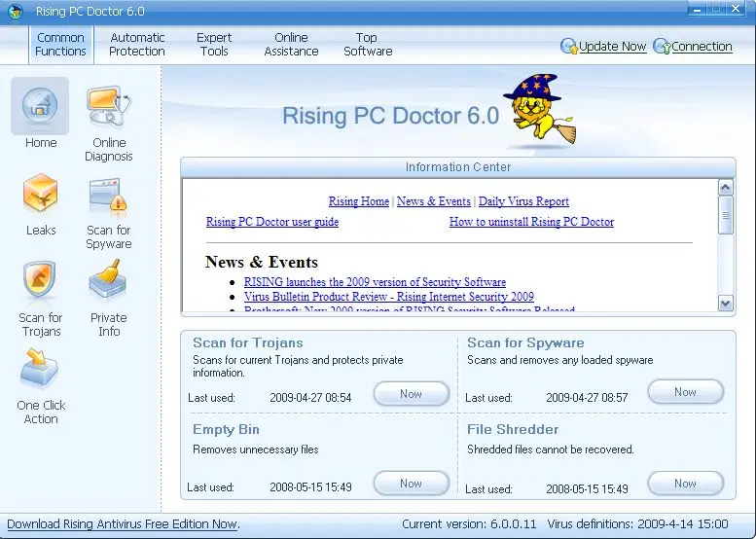The image size is (756, 539).
Task: Open How to uninstall Rising PC Doctor link
Action: pyautogui.click(x=532, y=222)
